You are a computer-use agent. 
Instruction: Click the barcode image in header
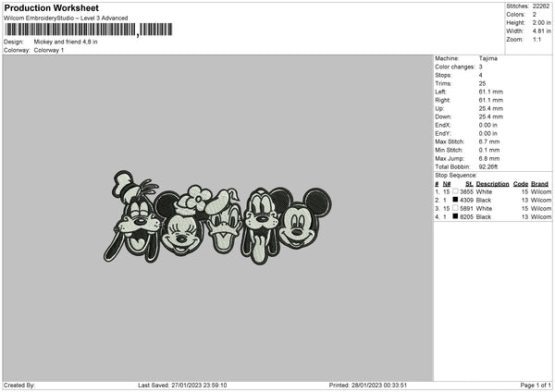click(89, 30)
